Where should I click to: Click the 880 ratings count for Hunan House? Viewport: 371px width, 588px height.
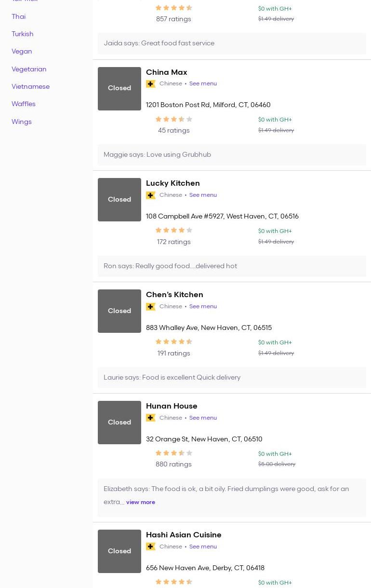pos(173,464)
